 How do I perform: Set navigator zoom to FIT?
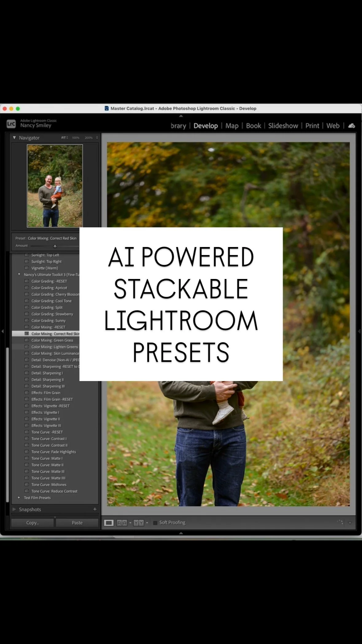tap(64, 138)
